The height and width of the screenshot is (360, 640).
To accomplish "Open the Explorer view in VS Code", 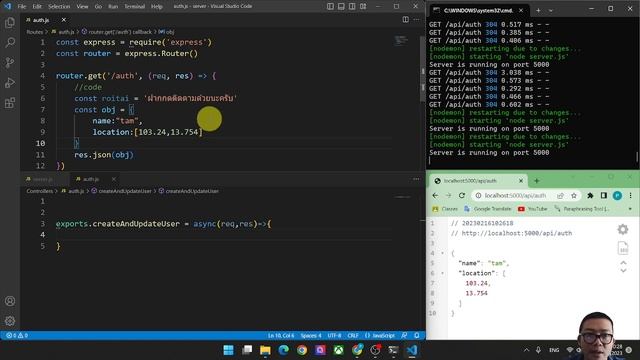I will 10,22.
